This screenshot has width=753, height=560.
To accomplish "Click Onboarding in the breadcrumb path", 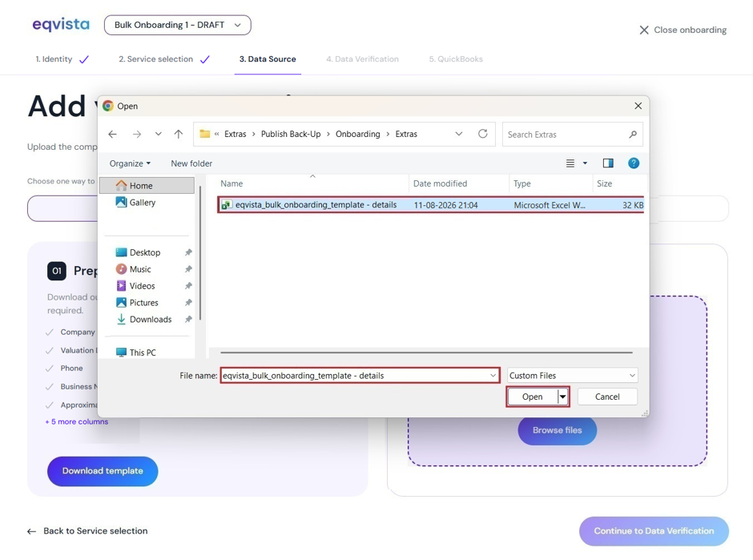I will click(358, 134).
